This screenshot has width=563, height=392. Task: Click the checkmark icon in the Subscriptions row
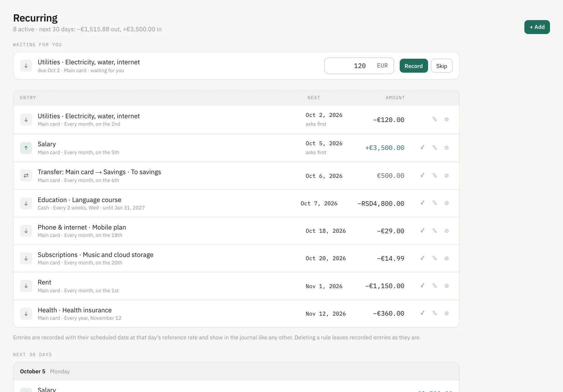click(422, 258)
